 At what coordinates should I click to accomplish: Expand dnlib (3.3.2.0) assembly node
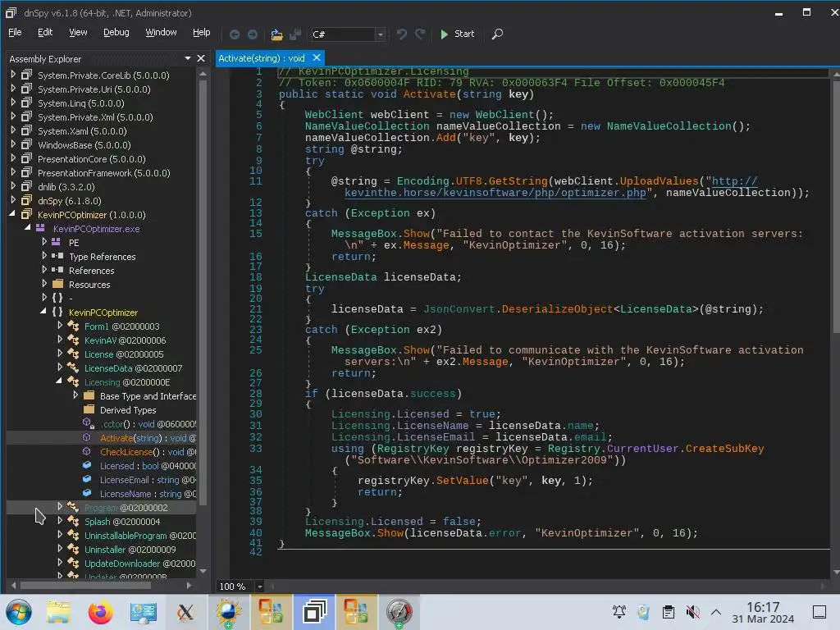[x=13, y=186]
